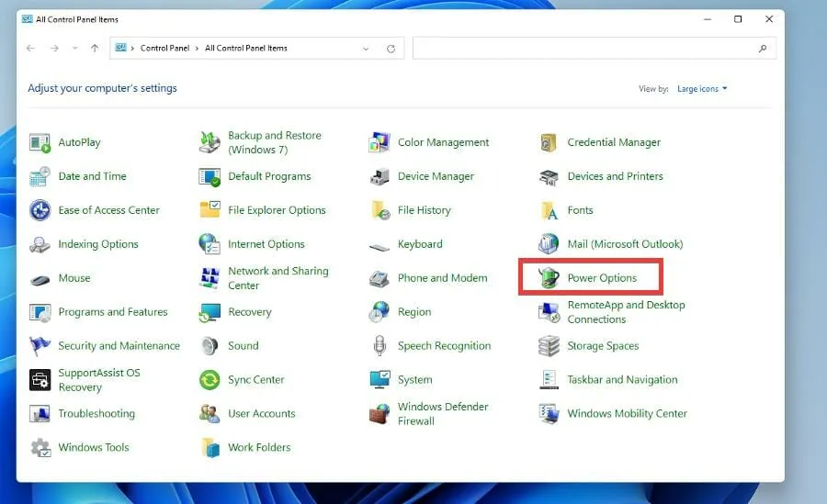The height and width of the screenshot is (504, 827).
Task: Click the Ease of Access Center icon
Action: 40,210
